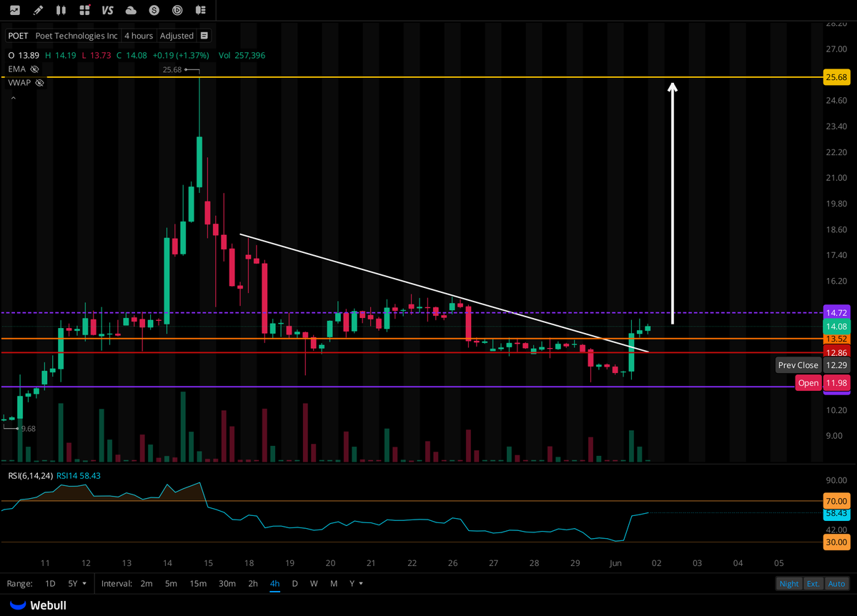Open the indicators chart icon
Viewport: 857px width, 616px height.
tap(15, 10)
